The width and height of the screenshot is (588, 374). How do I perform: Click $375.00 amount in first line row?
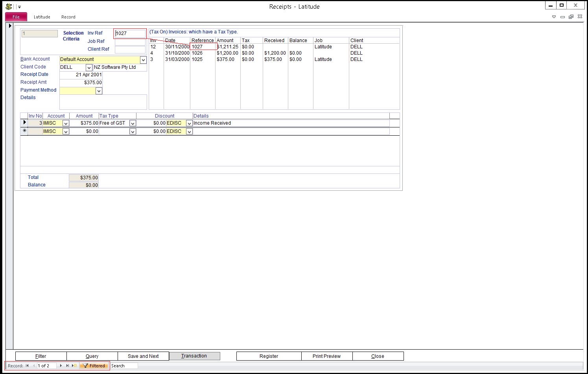84,123
